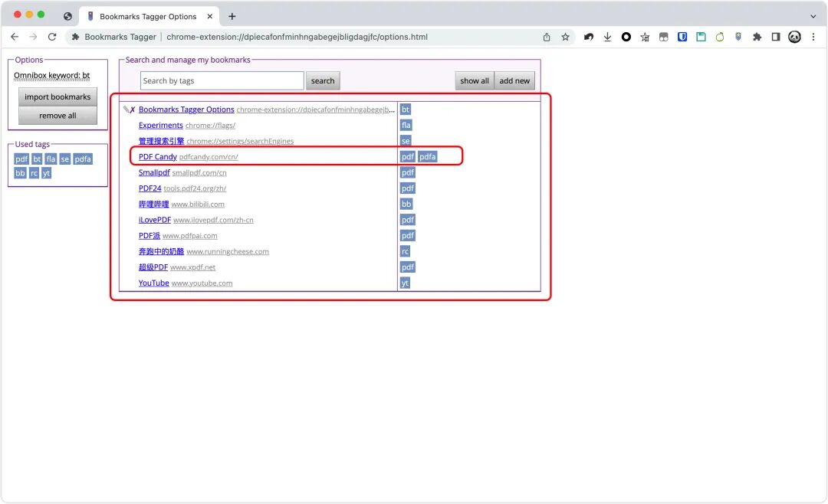Open the panda profile avatar

pos(795,37)
